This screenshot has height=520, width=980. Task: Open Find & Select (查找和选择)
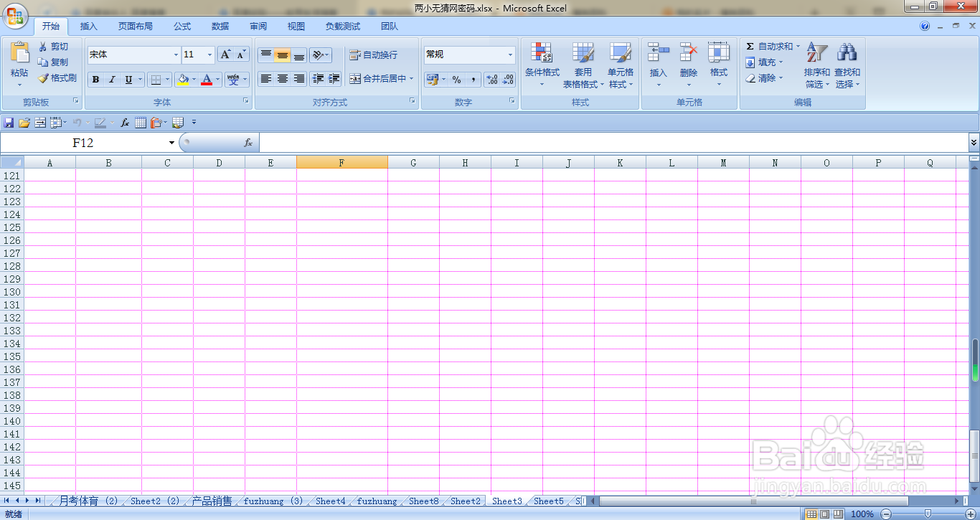(847, 65)
